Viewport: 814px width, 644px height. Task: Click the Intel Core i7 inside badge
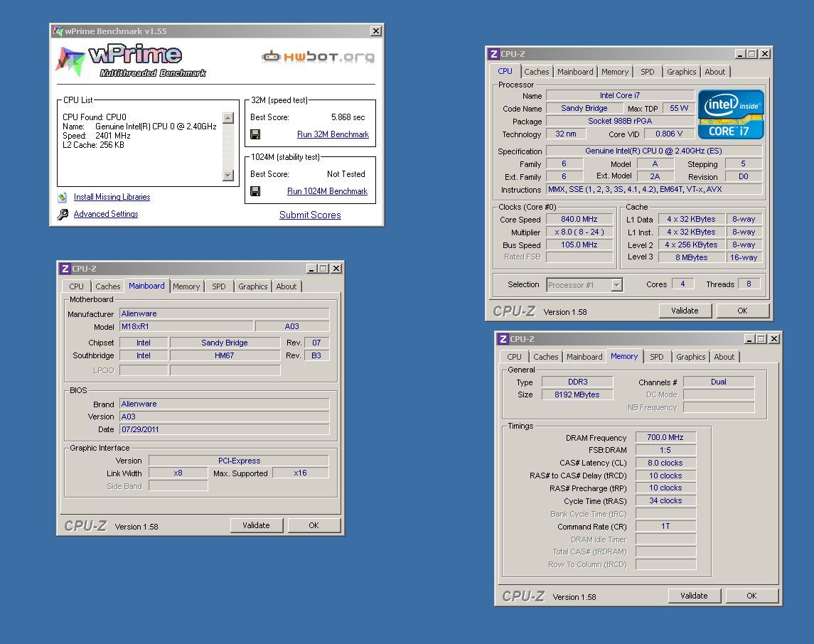coord(731,114)
